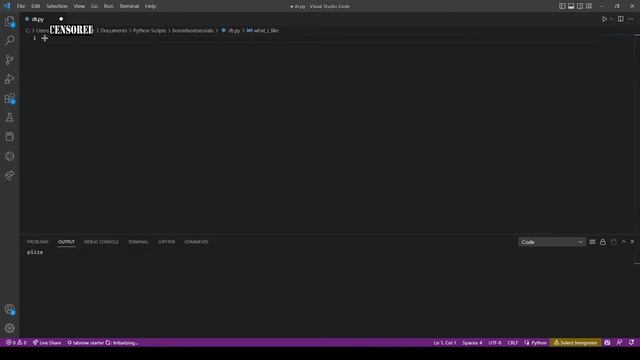
Task: Open the Run and Debug view
Action: coord(9,79)
